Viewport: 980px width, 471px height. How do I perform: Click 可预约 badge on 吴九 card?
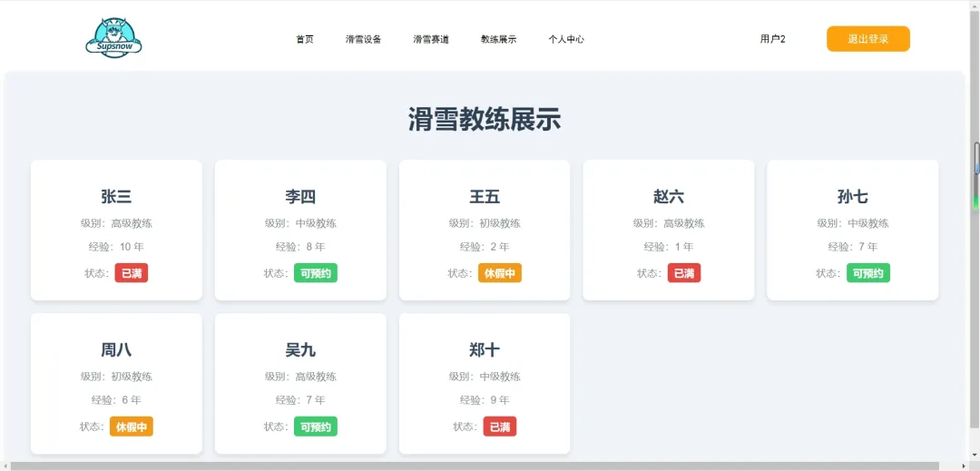pyautogui.click(x=316, y=426)
